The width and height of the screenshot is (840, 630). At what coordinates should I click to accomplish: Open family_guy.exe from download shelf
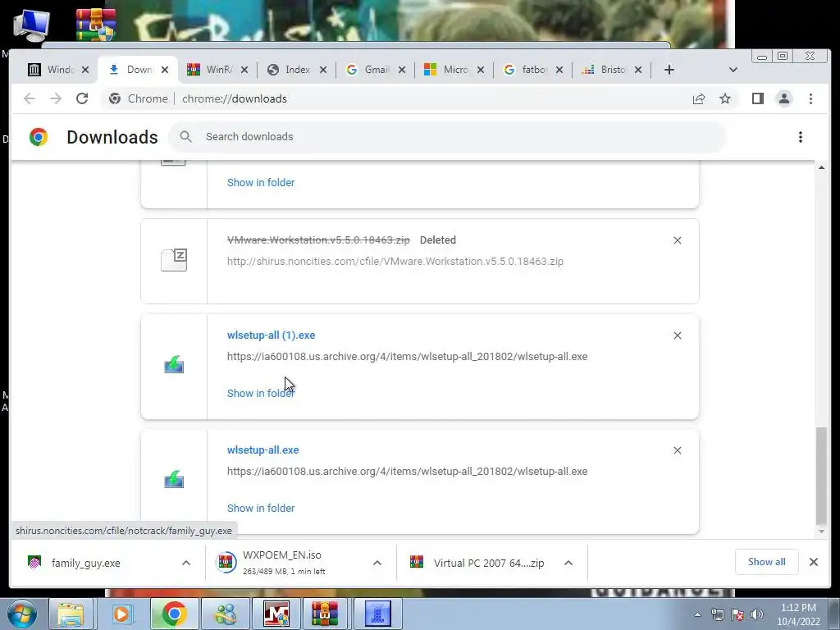coord(85,563)
